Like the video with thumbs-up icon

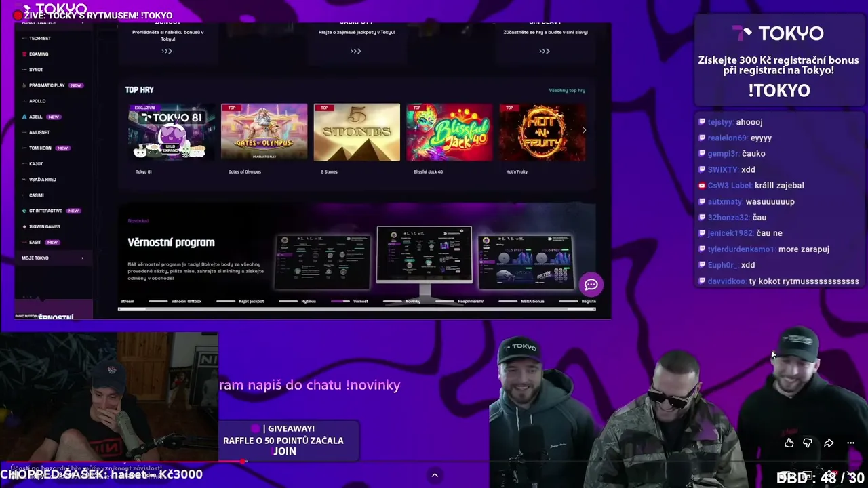[789, 443]
